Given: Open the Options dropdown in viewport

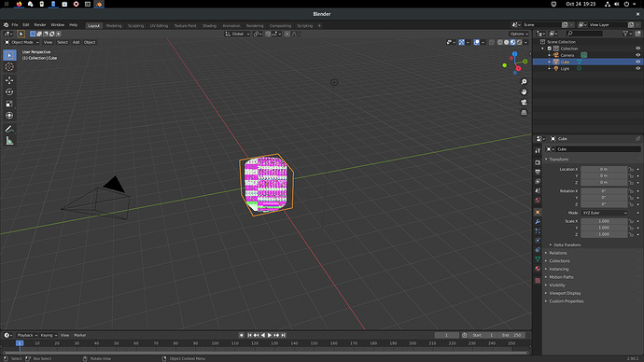Looking at the screenshot, I should [519, 35].
